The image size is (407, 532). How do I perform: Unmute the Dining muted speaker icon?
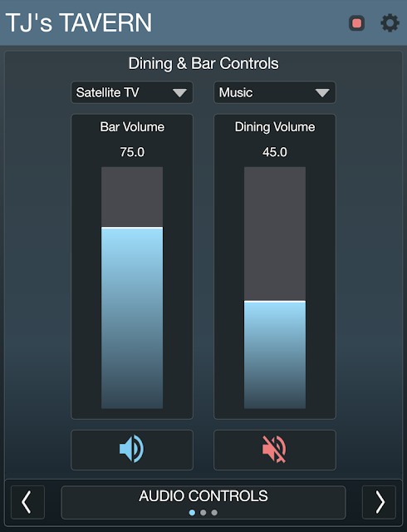(275, 450)
